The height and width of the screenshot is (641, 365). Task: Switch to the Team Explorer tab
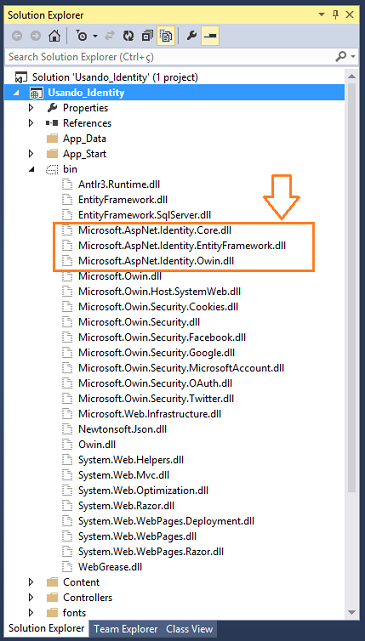(x=125, y=629)
